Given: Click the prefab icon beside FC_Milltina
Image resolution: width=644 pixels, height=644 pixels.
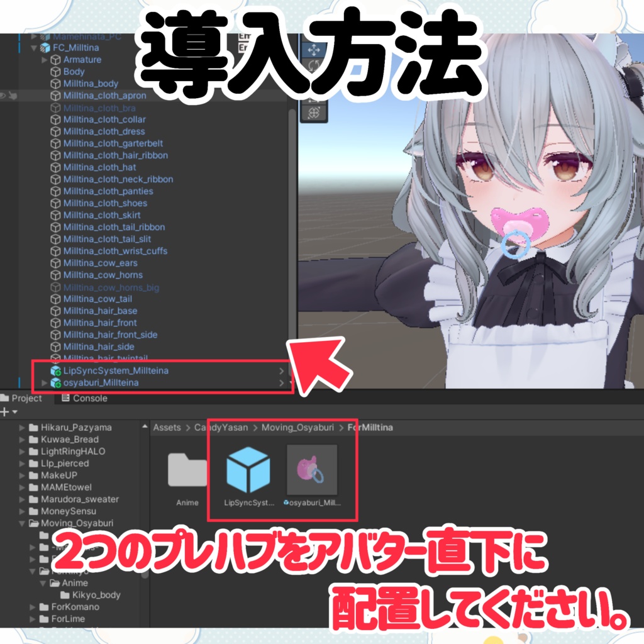Looking at the screenshot, I should pyautogui.click(x=45, y=48).
